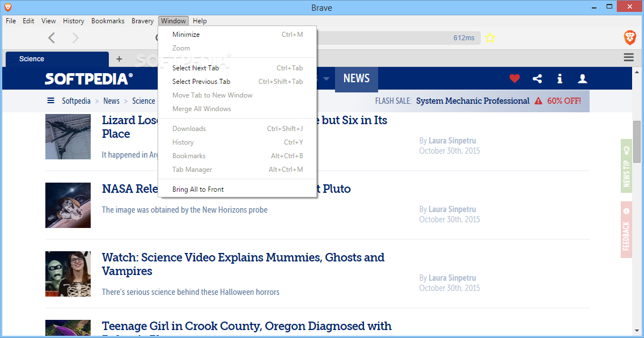Click author Laura Sinpetru on Pluto article
Image resolution: width=644 pixels, height=338 pixels.
pos(452,209)
